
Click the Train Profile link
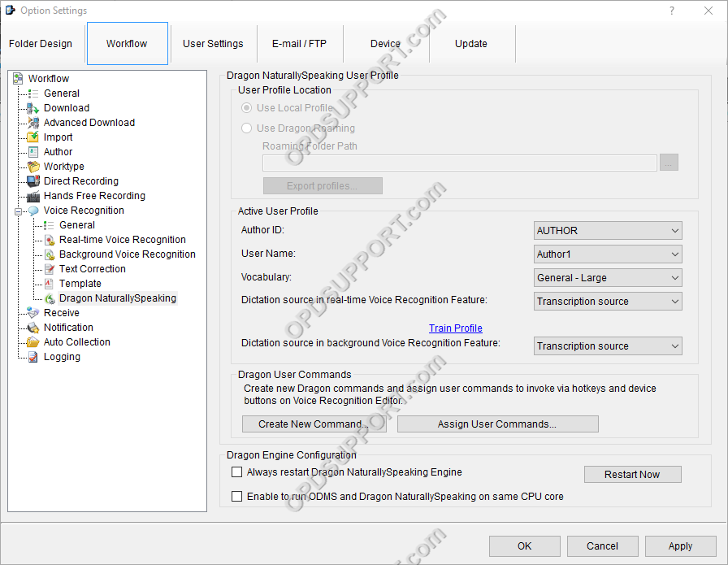coord(456,328)
